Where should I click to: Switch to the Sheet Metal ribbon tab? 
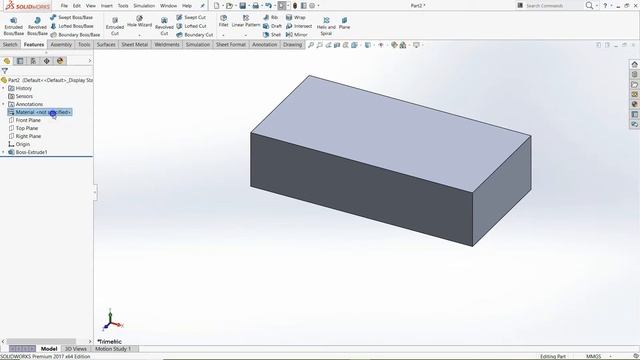coord(134,44)
